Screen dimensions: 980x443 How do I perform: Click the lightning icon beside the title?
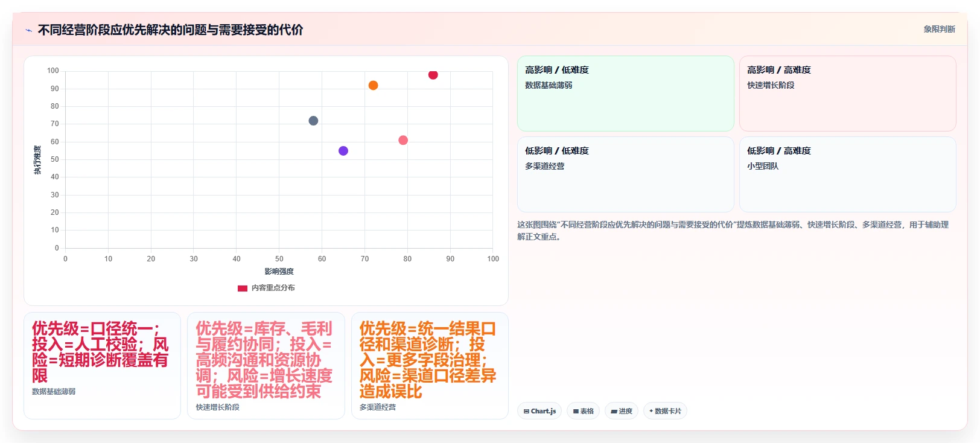(x=28, y=30)
